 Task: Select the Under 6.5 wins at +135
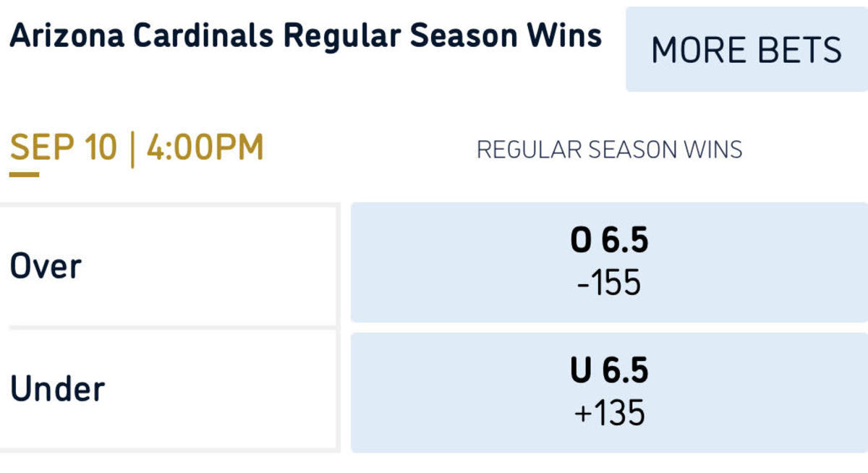click(609, 391)
